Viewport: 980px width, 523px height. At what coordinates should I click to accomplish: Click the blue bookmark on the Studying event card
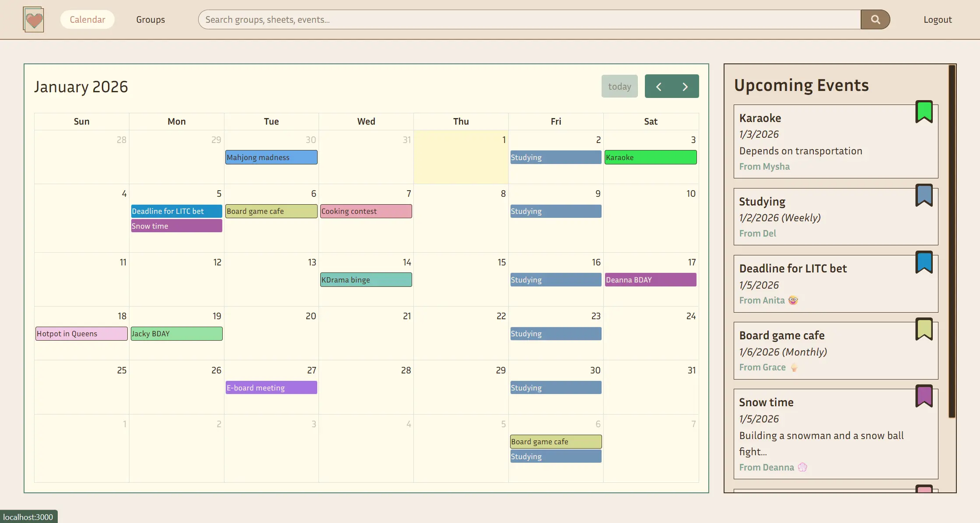[924, 195]
